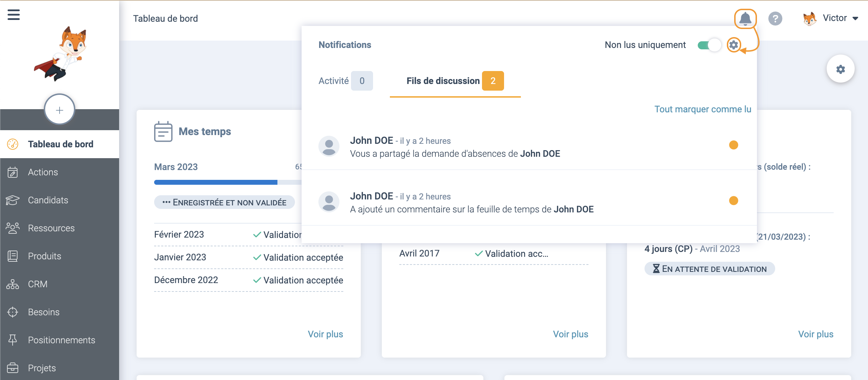Click the CRM sidebar icon
Viewport: 868px width, 380px height.
pos(13,284)
